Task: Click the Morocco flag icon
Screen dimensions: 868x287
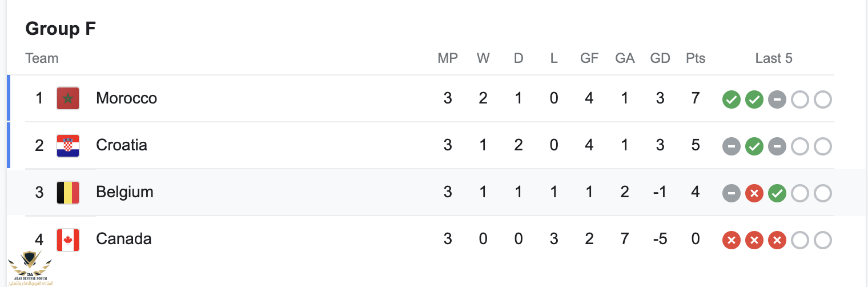Action: (68, 98)
